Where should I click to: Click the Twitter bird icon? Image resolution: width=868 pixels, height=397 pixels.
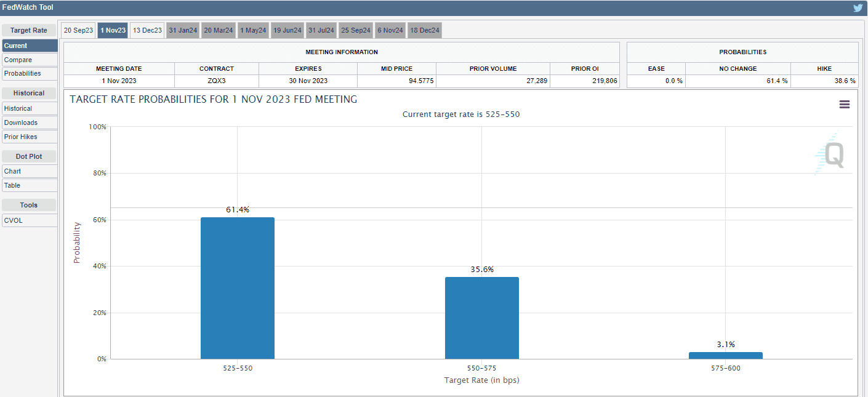(858, 8)
